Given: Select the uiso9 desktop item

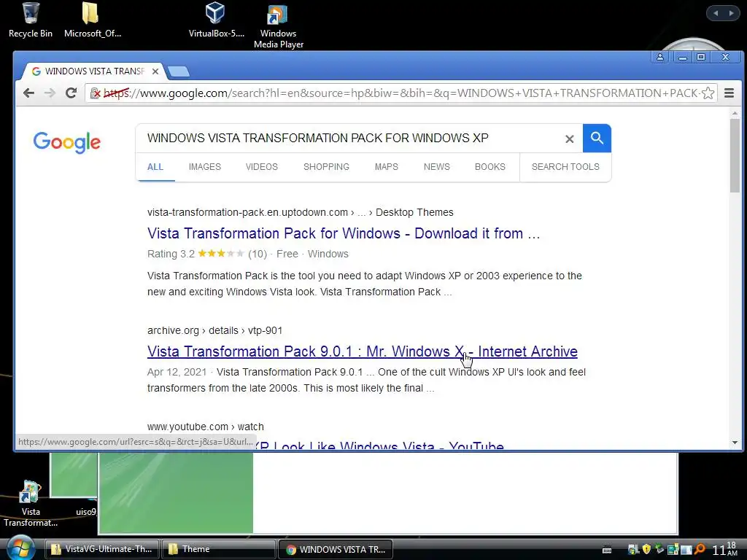Looking at the screenshot, I should (86, 512).
